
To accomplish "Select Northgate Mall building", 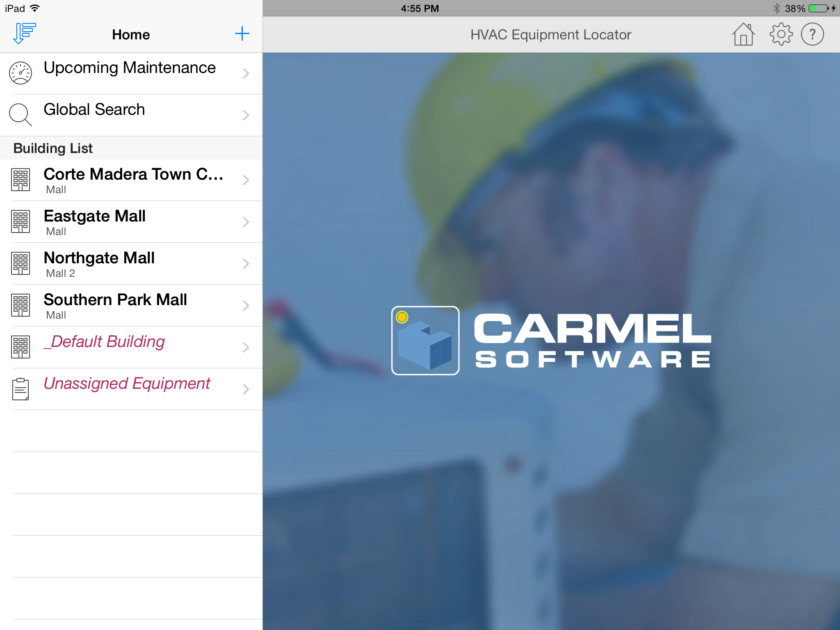I will [x=131, y=264].
